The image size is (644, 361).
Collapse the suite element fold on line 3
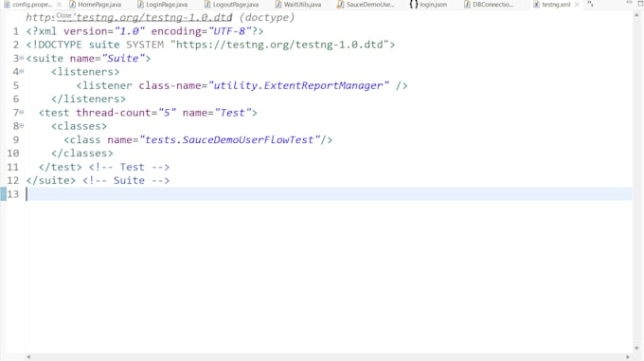point(22,58)
